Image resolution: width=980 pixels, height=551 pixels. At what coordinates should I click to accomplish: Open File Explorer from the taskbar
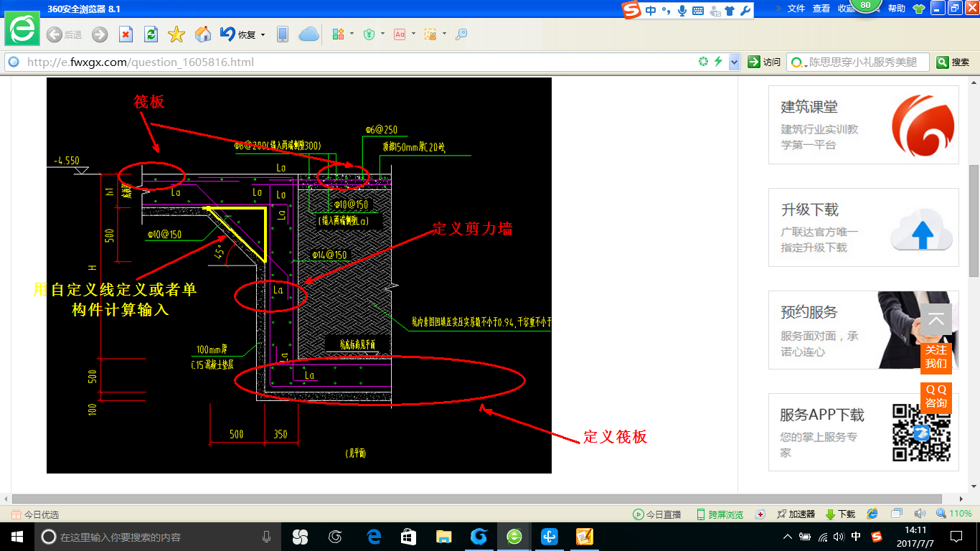(x=443, y=537)
